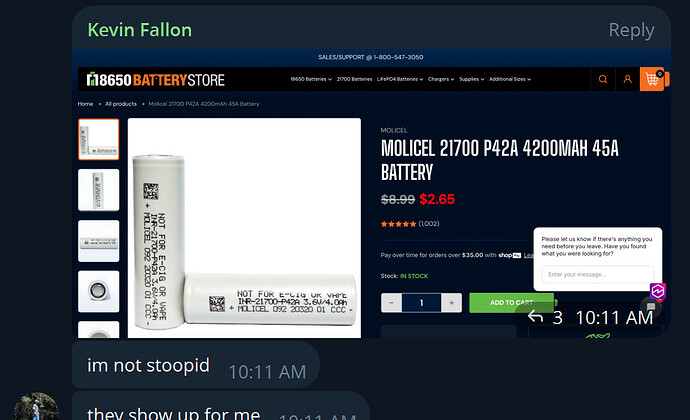Screen dimensions: 690x420
Task: Decrease quantity with the minus button
Action: click(391, 303)
